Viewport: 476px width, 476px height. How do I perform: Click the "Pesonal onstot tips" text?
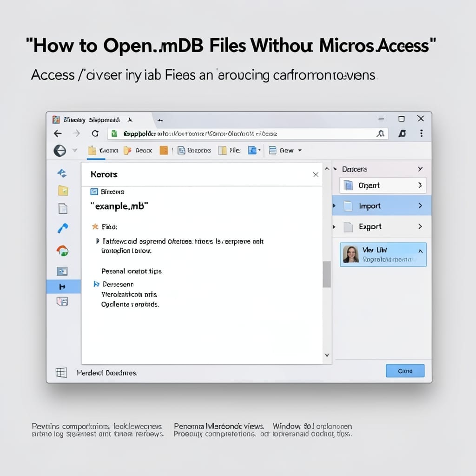coord(132,271)
